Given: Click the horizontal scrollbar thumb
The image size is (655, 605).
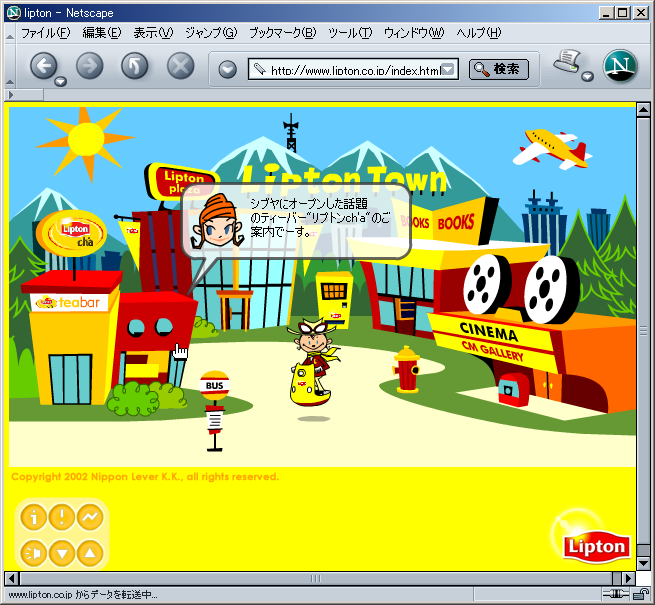Looking at the screenshot, I should (x=316, y=578).
